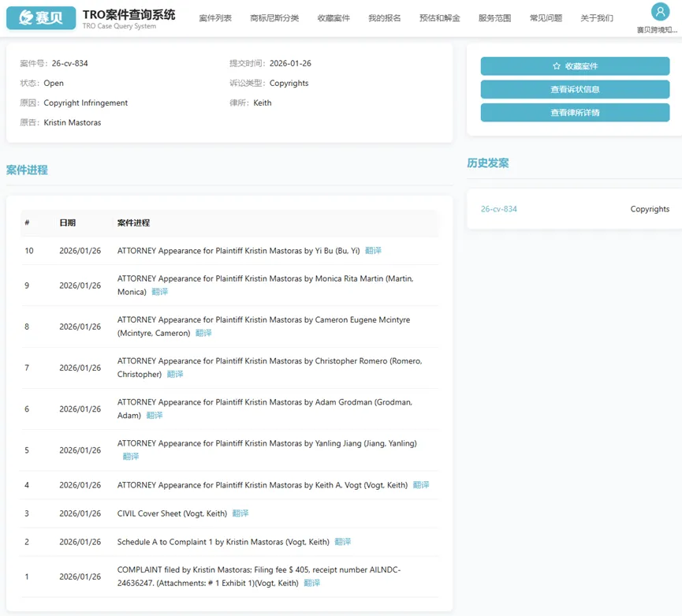Click the username text 赛贝跨境知...
682x616 pixels.
click(x=657, y=30)
